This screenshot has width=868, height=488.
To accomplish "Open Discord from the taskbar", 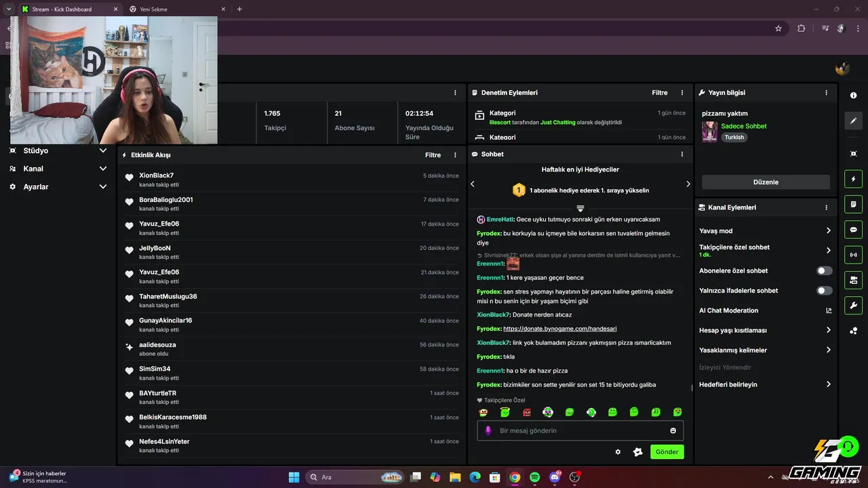I will (555, 477).
